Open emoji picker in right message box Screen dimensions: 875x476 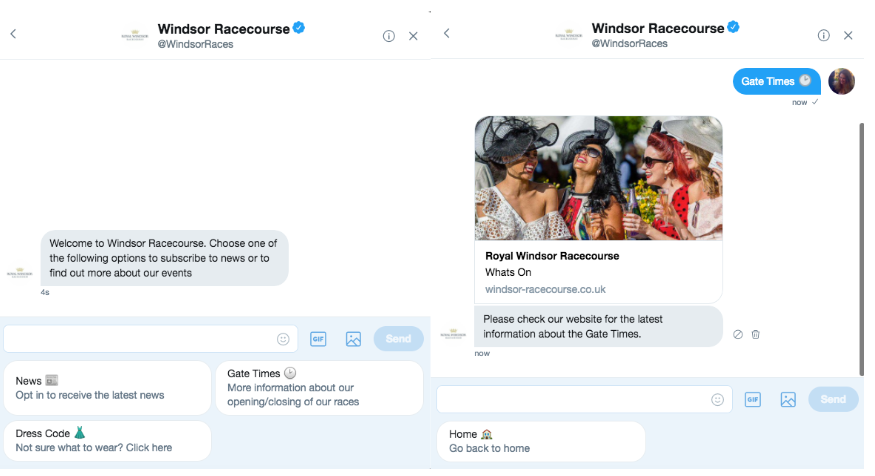718,400
